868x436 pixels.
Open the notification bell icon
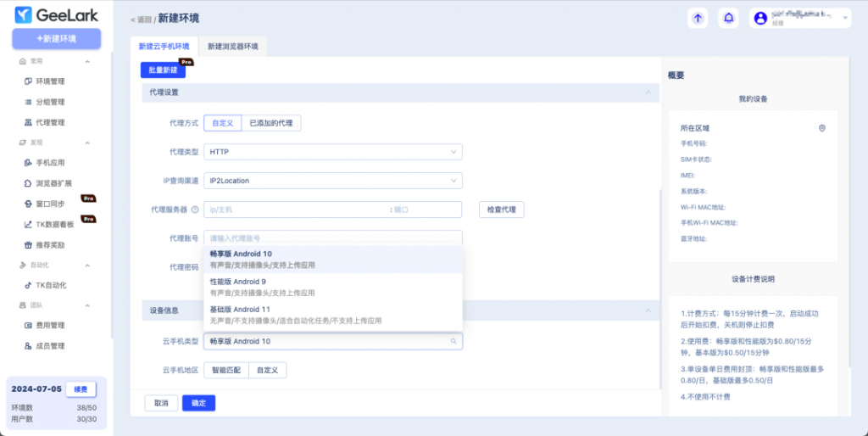tap(727, 19)
